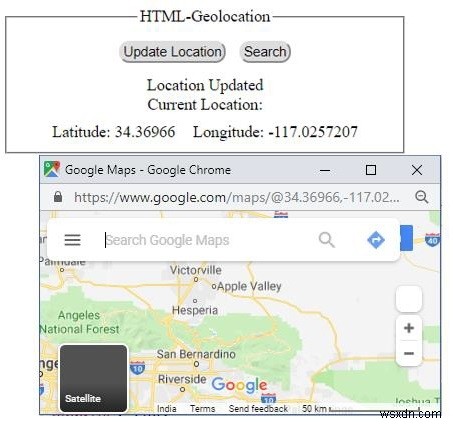Click the HTML-Geolocation legend title
Viewport: 453px width, 424px height.
[205, 16]
